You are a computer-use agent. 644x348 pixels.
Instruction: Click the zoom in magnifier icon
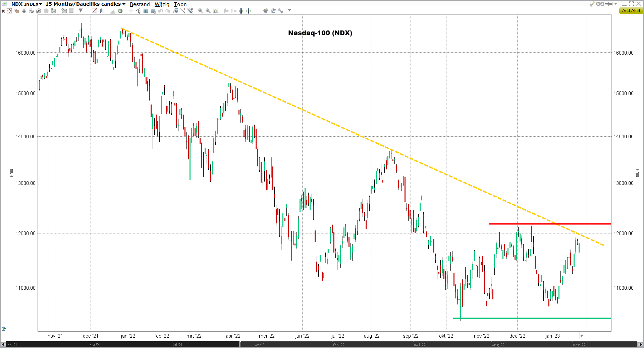click(201, 11)
